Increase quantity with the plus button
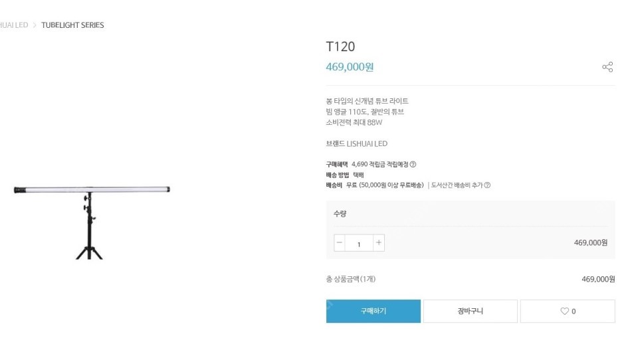This screenshot has height=364, width=638. coord(379,243)
